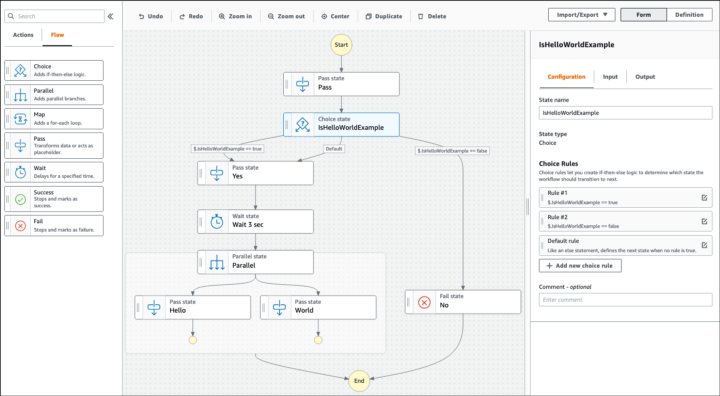
Task: Collapse the left states panel with chevrons
Action: 110,17
